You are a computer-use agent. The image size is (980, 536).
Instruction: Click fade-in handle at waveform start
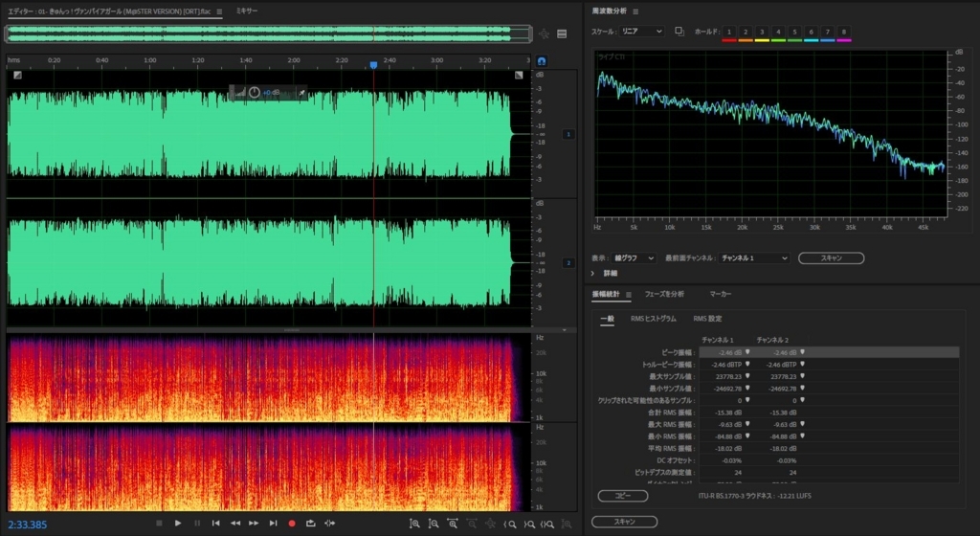coord(17,75)
